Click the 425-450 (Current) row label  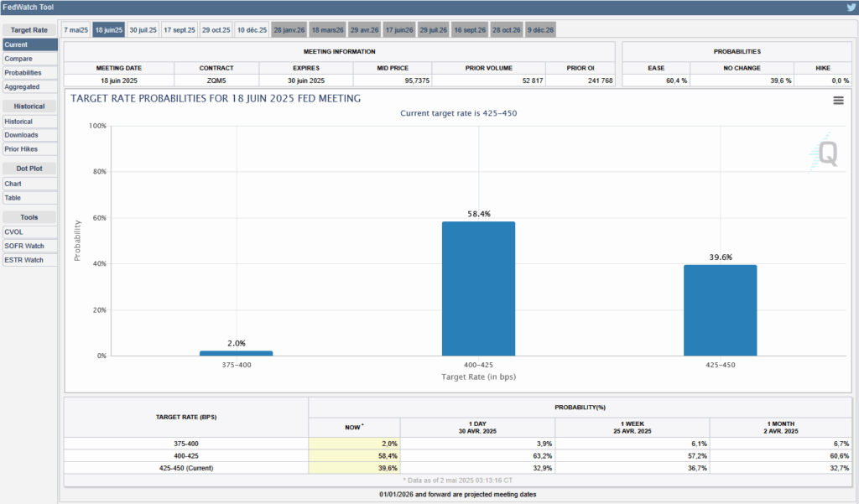186,468
